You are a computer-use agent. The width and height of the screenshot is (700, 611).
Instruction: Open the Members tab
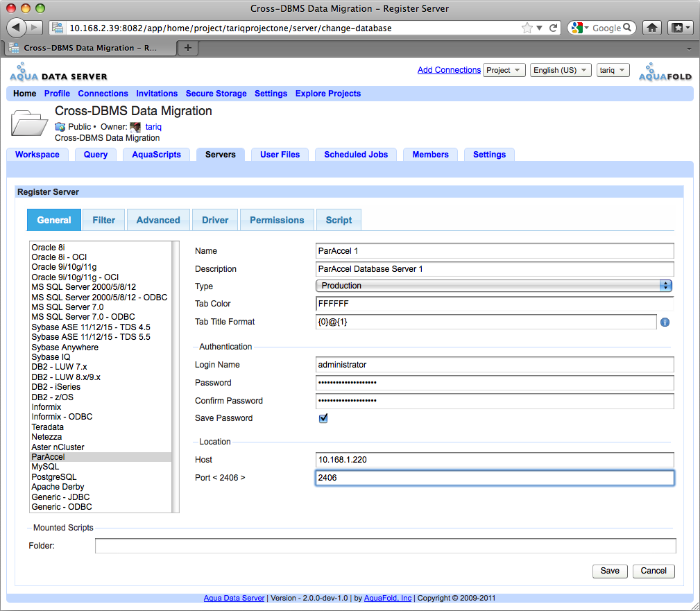point(430,155)
